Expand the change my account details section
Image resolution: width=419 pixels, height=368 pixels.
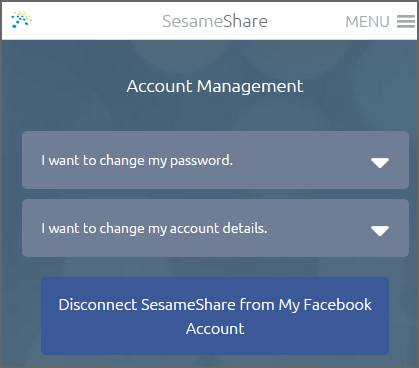[x=215, y=228]
